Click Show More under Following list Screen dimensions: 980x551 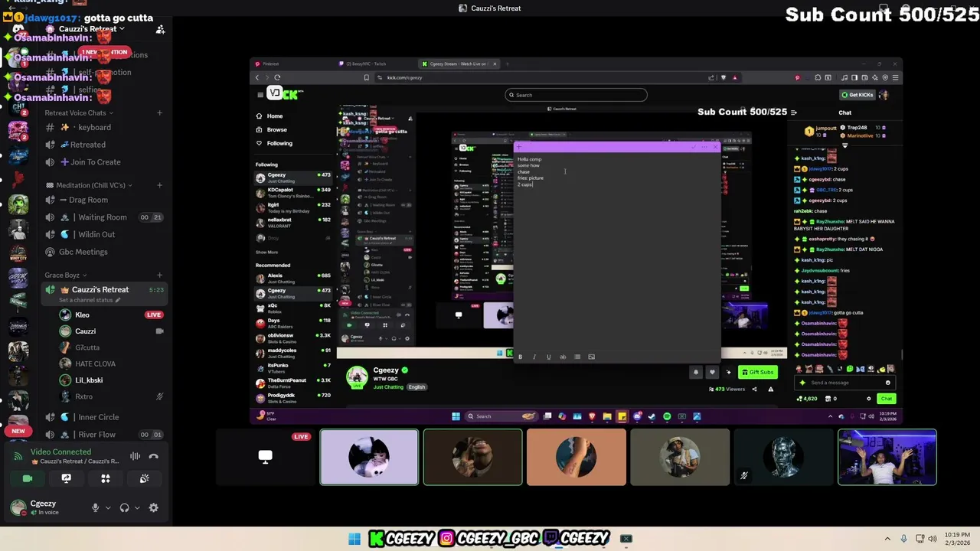pos(266,252)
